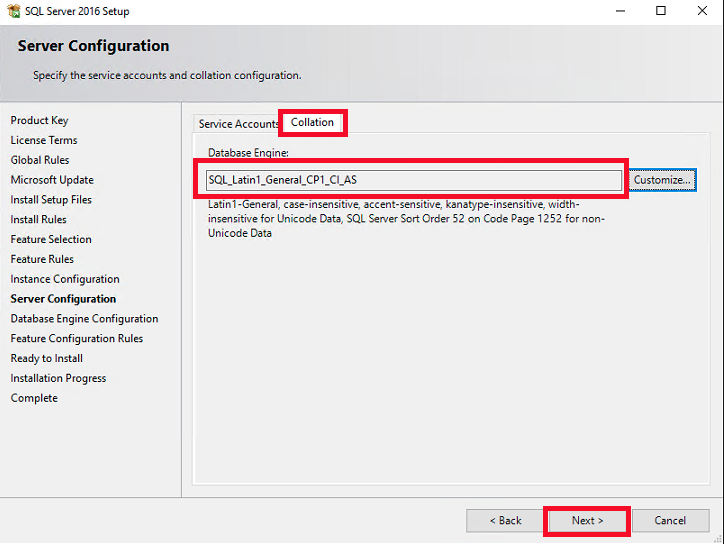The image size is (724, 544).
Task: Select Microsoft Update step
Action: [x=52, y=180]
